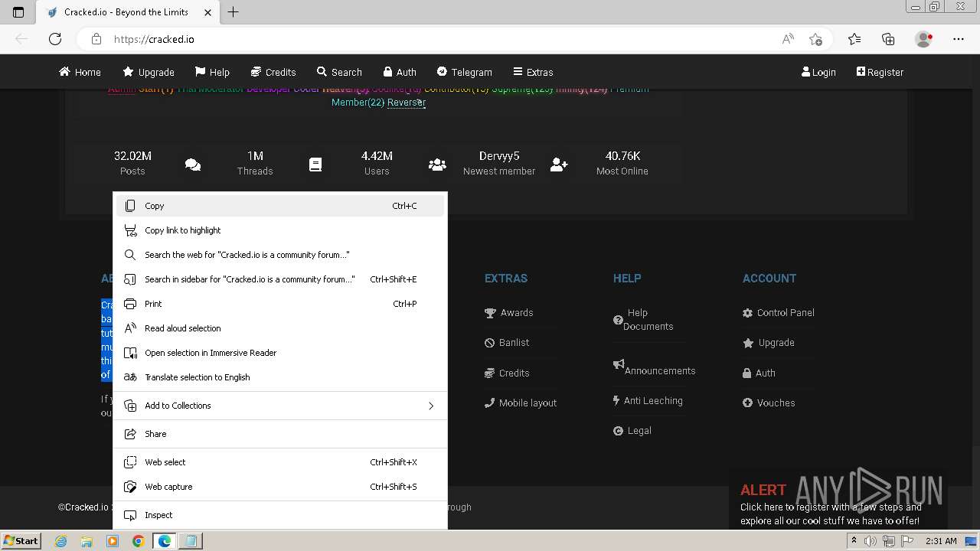Open the Collections toolbar icon
The width and height of the screenshot is (980, 551).
click(x=888, y=39)
